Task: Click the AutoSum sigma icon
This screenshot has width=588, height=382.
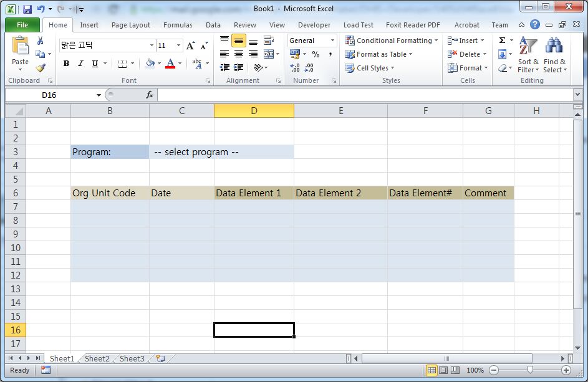Action: 502,41
